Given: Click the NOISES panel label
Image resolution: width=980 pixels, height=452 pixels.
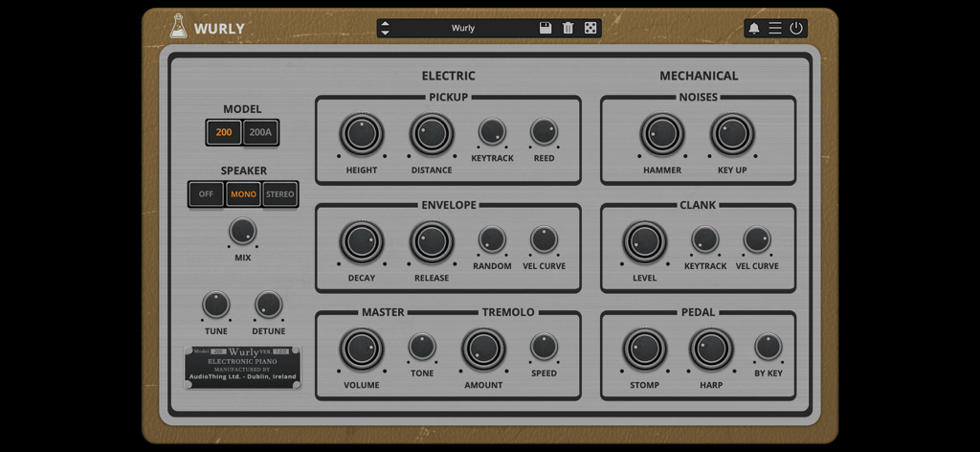Looking at the screenshot, I should 698,97.
